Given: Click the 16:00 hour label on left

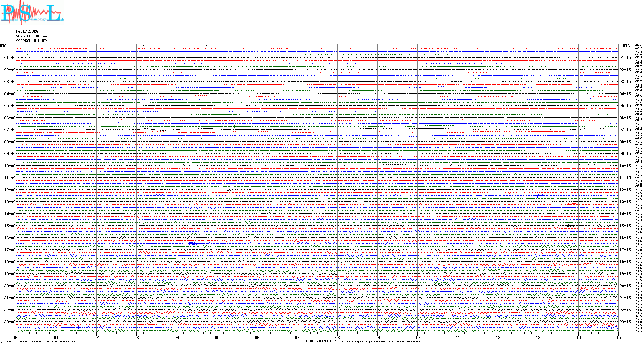Looking at the screenshot, I should (10, 238).
